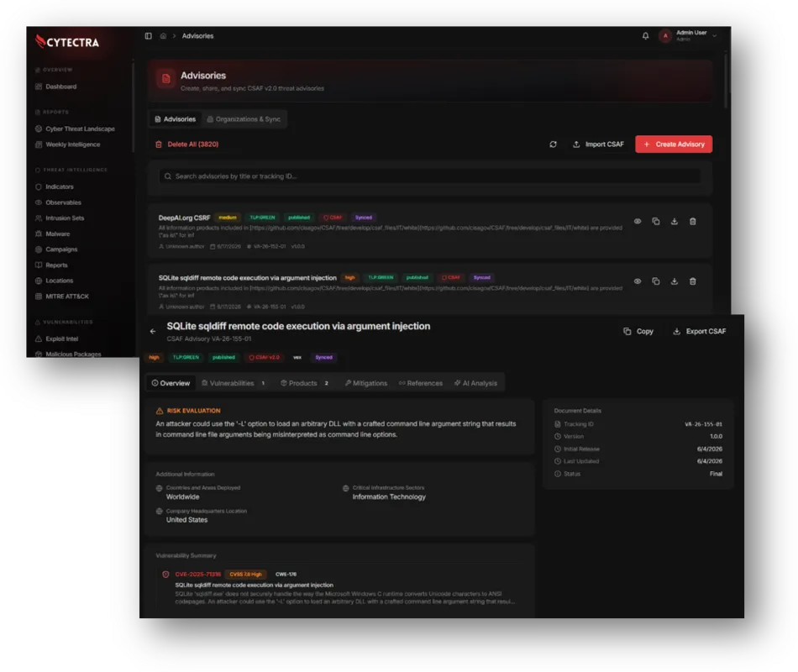Screen dimensions: 798x672
Task: Open Campaigns in sidebar
Action: (x=56, y=249)
